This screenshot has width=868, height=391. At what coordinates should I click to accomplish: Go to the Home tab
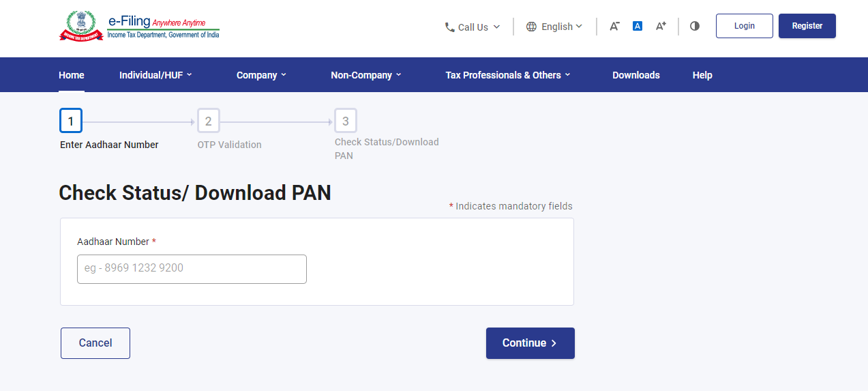tap(72, 75)
